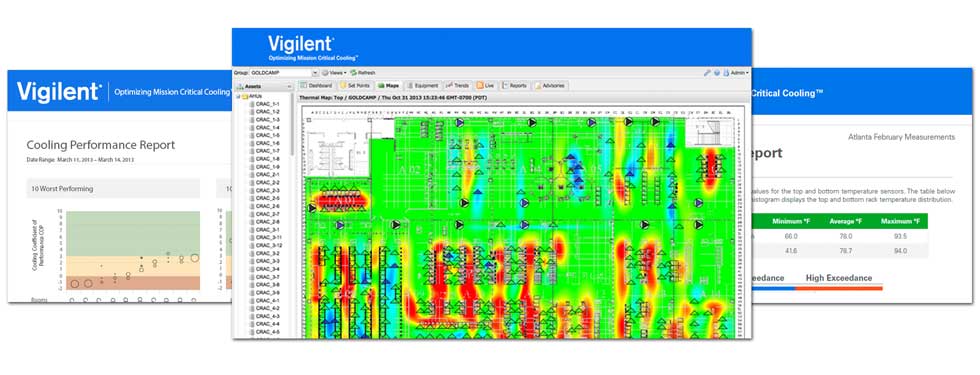This screenshot has height=375, width=980.
Task: Collapse the AHUs tree node
Action: click(x=238, y=96)
